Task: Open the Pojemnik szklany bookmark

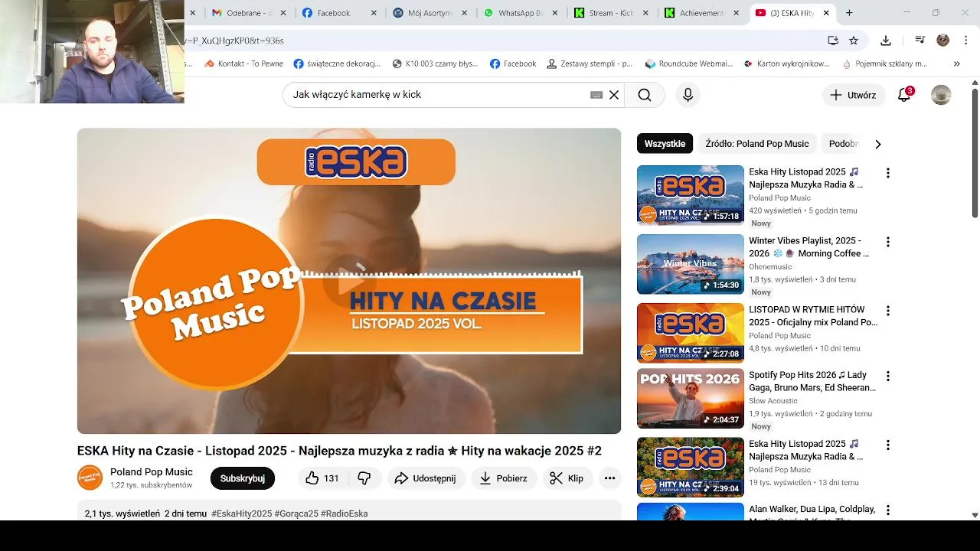Action: pyautogui.click(x=884, y=64)
